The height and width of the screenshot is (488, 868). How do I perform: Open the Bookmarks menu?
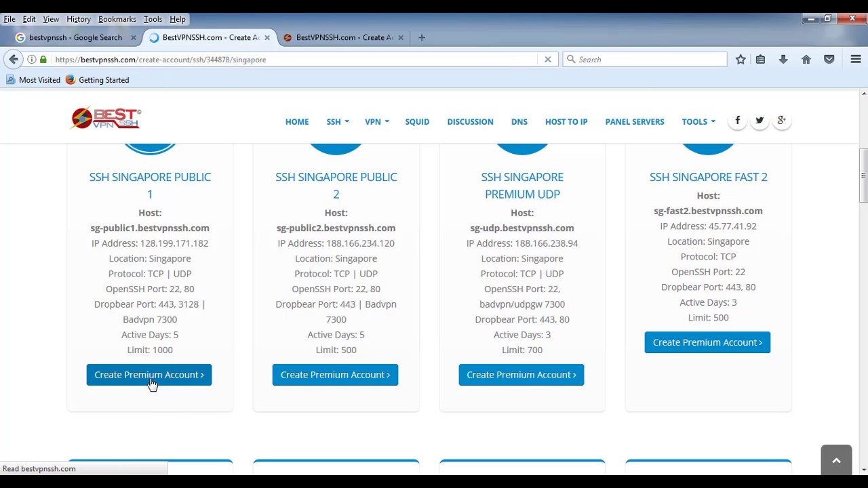click(117, 19)
